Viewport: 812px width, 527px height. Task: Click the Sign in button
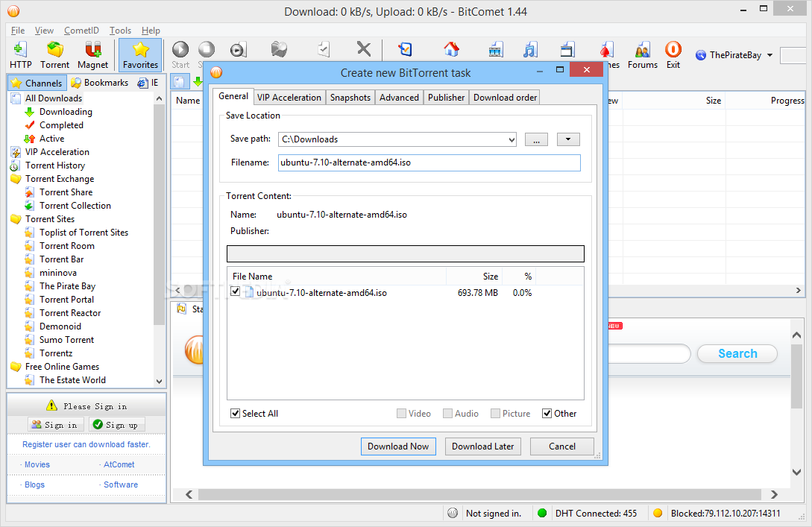click(54, 424)
